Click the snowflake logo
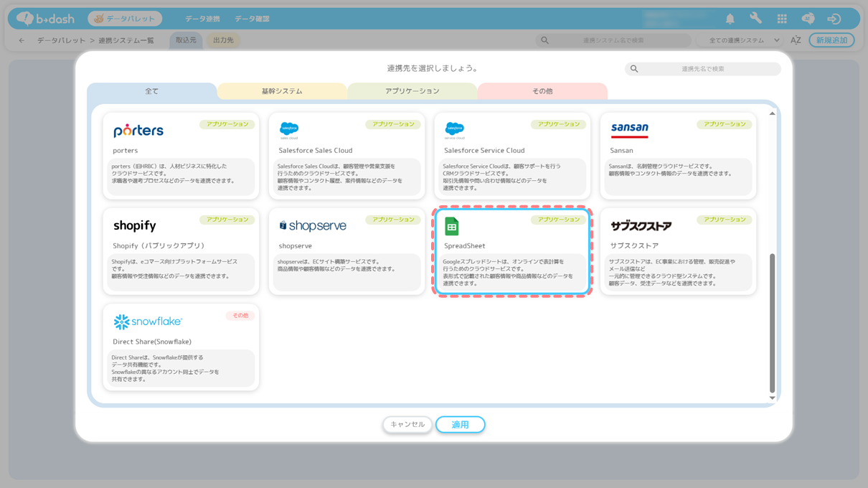The image size is (868, 488). 147,322
